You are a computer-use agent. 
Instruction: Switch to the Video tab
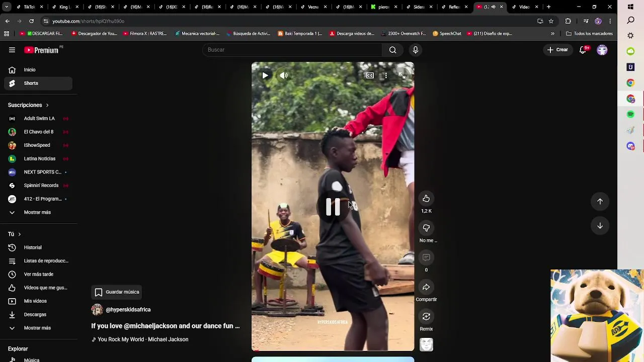[525, 7]
